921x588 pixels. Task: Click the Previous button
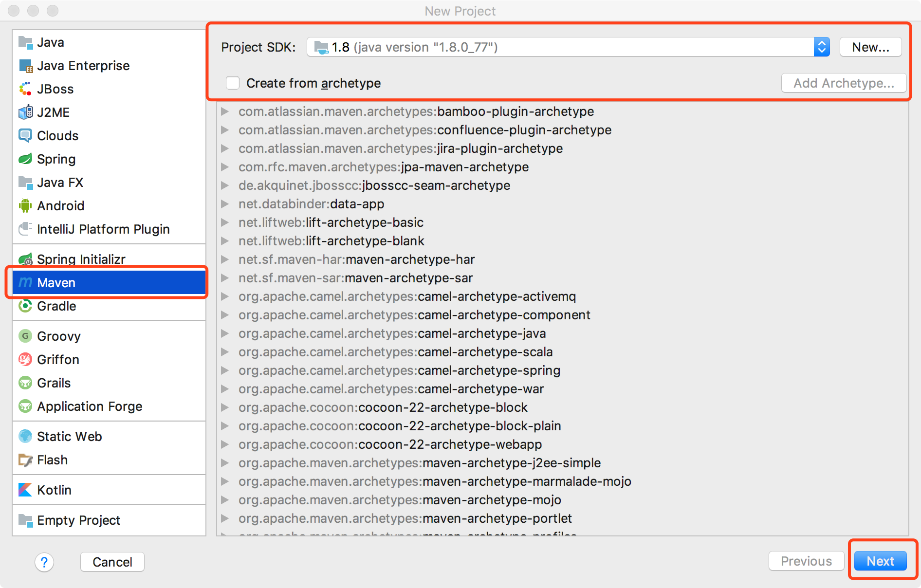[806, 561]
